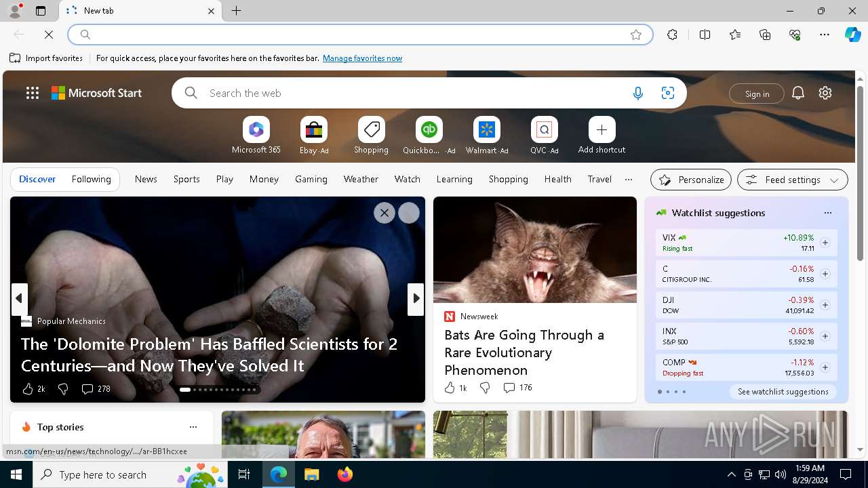This screenshot has width=868, height=488.
Task: Select the Weather category
Action: (x=361, y=179)
